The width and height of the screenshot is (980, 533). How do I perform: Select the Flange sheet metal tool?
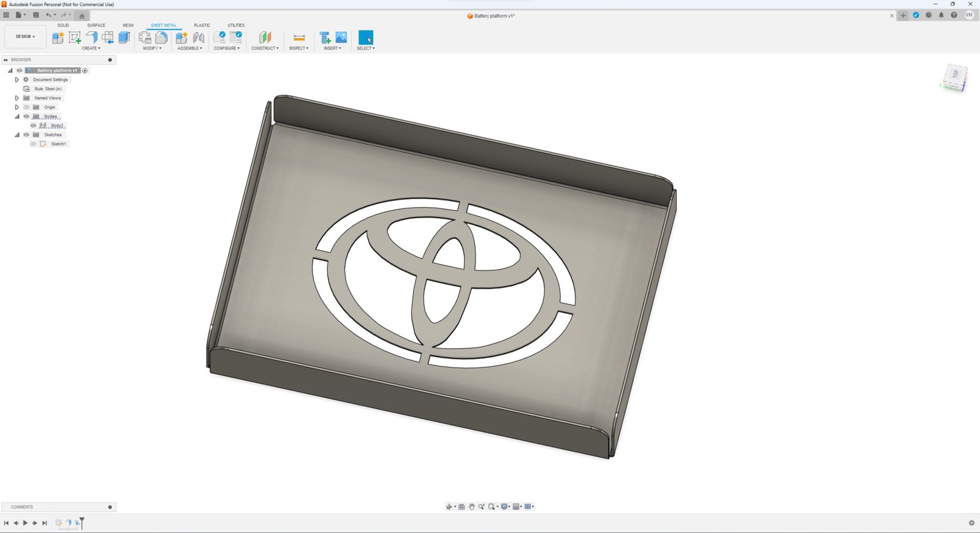click(x=91, y=37)
